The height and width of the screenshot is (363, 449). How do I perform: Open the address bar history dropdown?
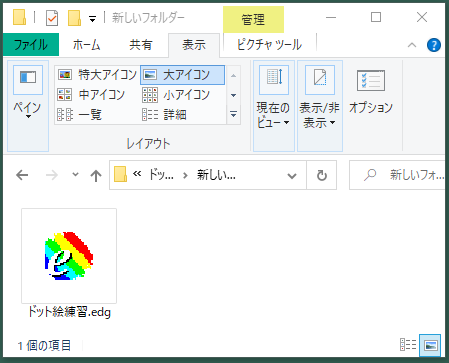(x=292, y=176)
